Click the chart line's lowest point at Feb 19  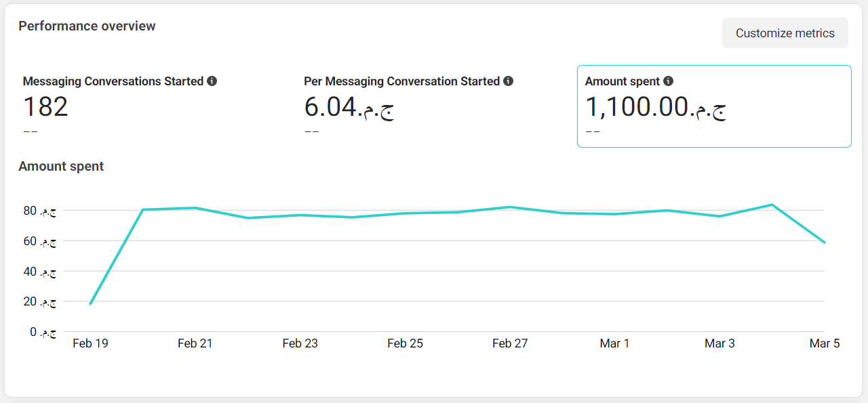[x=90, y=303]
